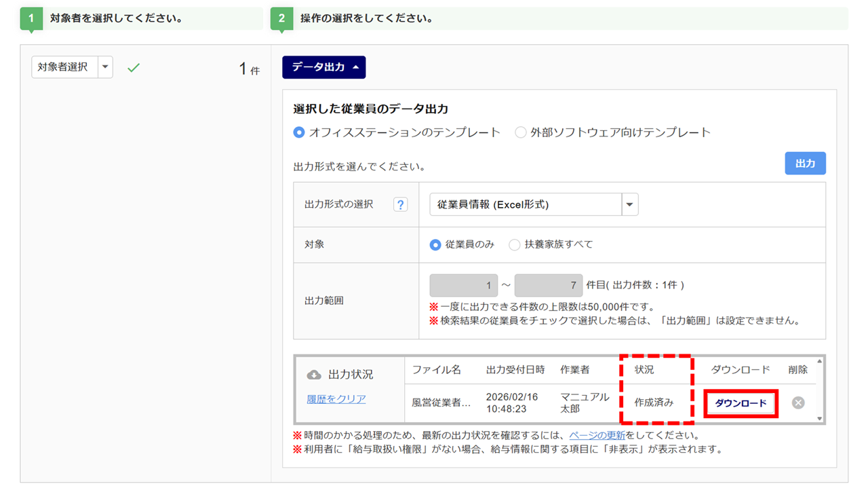
Task: Click the 履歴をクリア link
Action: pos(336,399)
